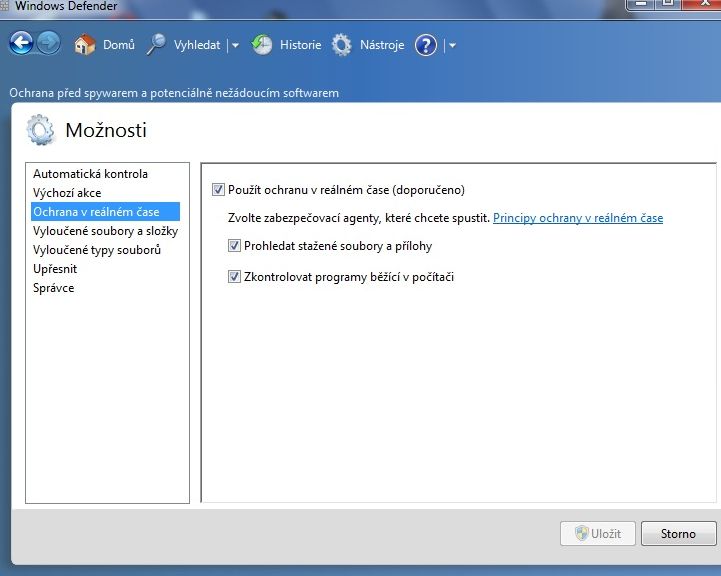This screenshot has width=721, height=576.
Task: Select Vyloučené soubory a složky
Action: [105, 231]
